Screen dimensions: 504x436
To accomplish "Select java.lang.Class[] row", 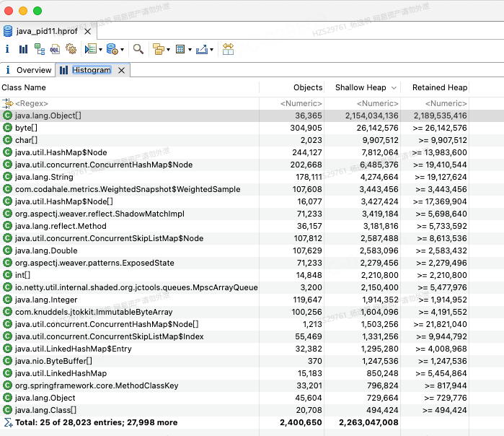I will pyautogui.click(x=252, y=410).
